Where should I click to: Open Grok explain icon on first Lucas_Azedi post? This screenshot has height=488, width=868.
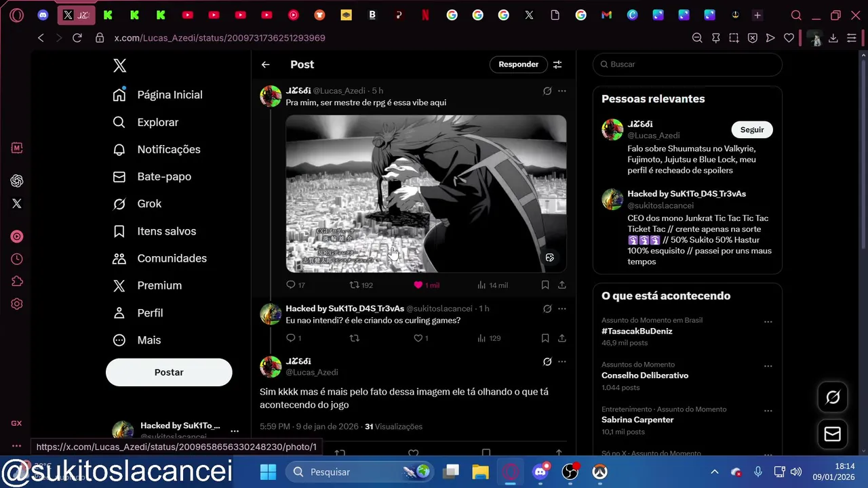(547, 91)
